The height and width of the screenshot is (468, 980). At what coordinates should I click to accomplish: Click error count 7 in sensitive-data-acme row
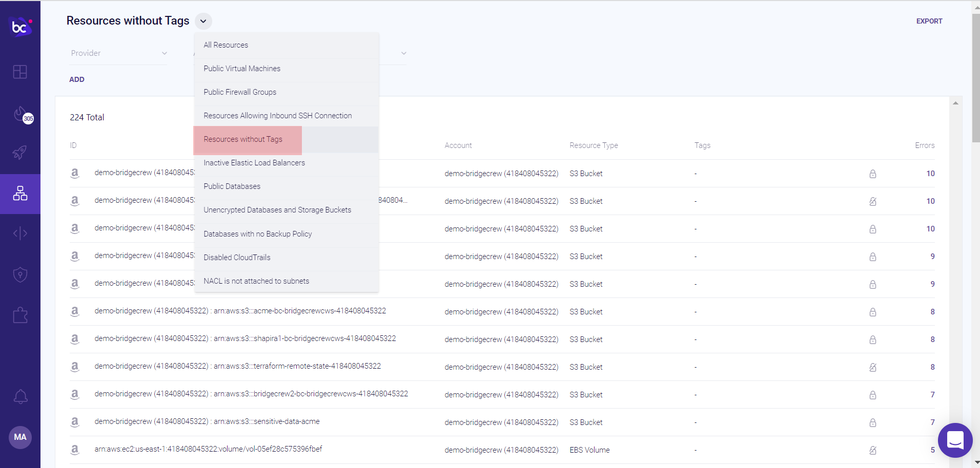932,422
